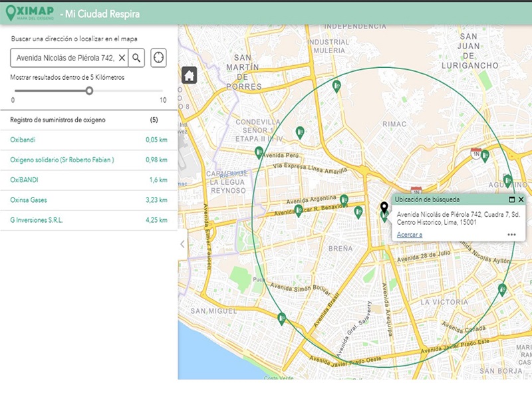532x399 pixels.
Task: Click the slider maximum value 10
Action: pyautogui.click(x=163, y=100)
